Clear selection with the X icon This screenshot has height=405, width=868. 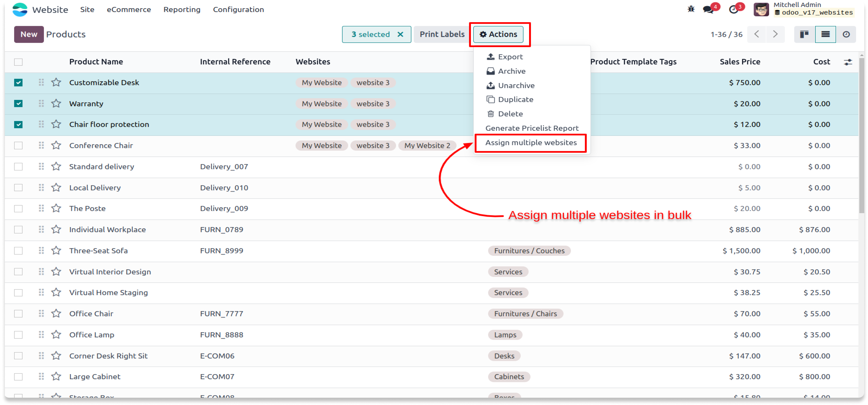tap(400, 34)
